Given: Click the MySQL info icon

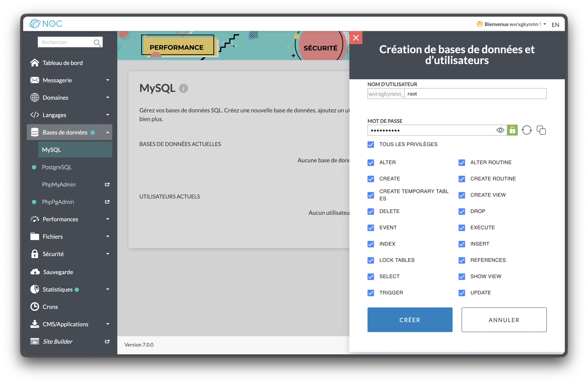Looking at the screenshot, I should point(183,88).
